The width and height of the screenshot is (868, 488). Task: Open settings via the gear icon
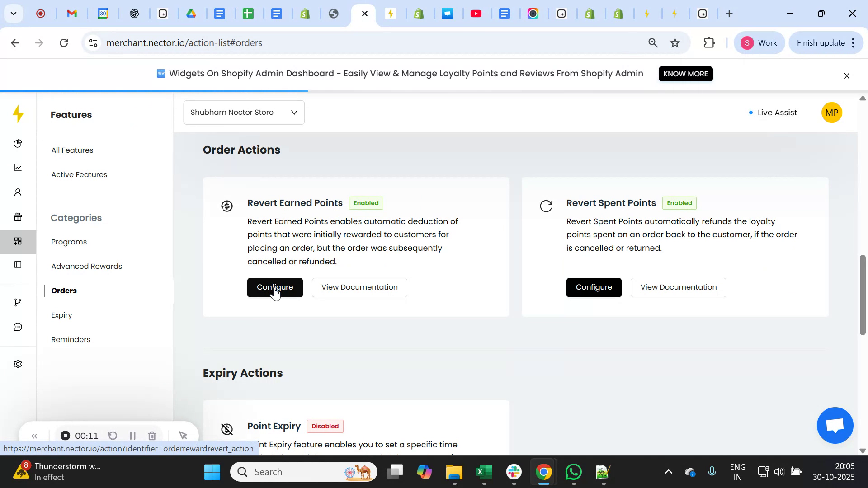[18, 363]
